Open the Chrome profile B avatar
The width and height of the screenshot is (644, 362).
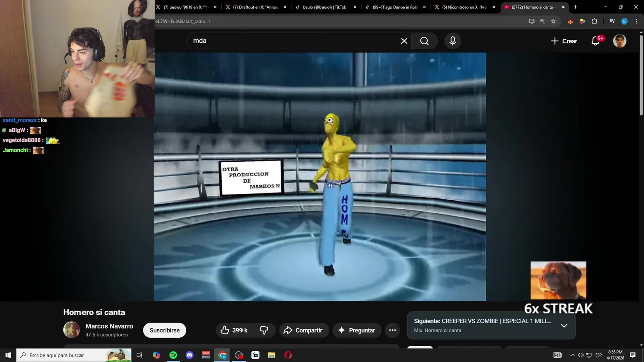624,21
